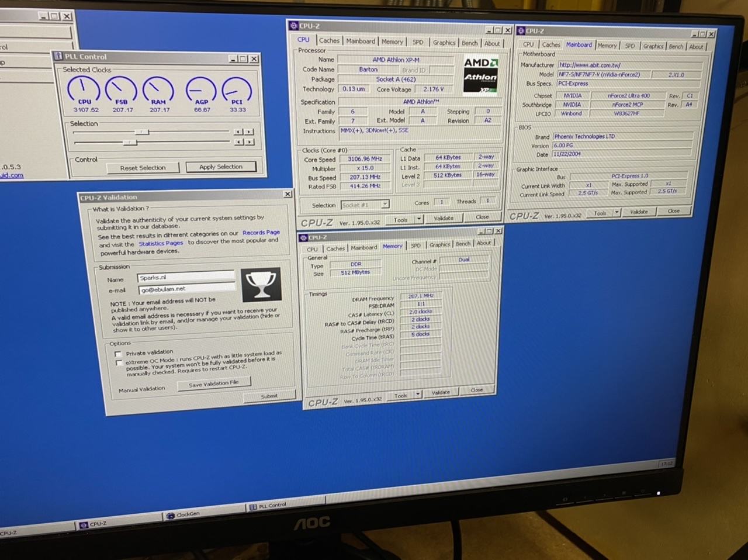
Task: Select CPU tab in the Mainboard CPU-Z window
Action: [x=528, y=44]
